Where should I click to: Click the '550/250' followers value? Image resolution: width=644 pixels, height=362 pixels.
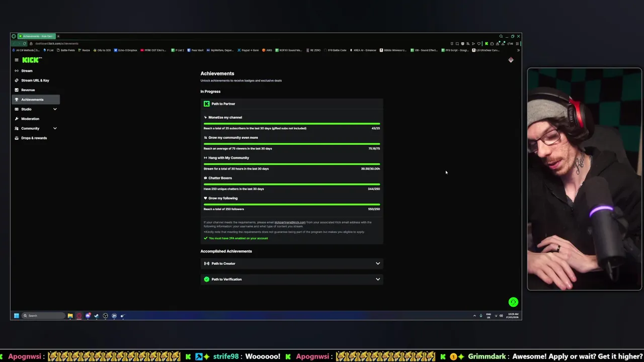pos(374,209)
